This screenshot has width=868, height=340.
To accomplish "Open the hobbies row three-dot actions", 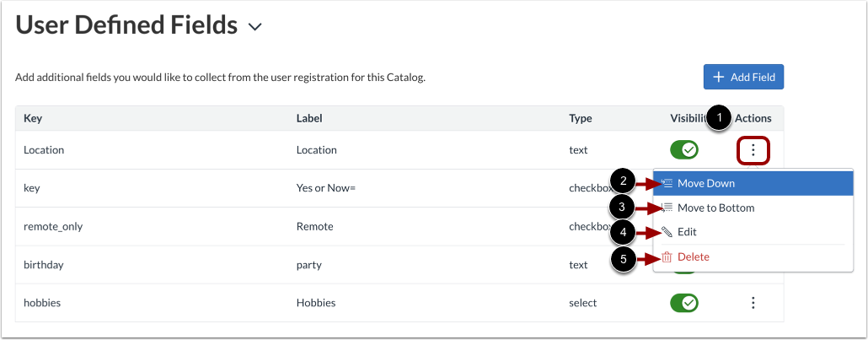I will [x=753, y=302].
